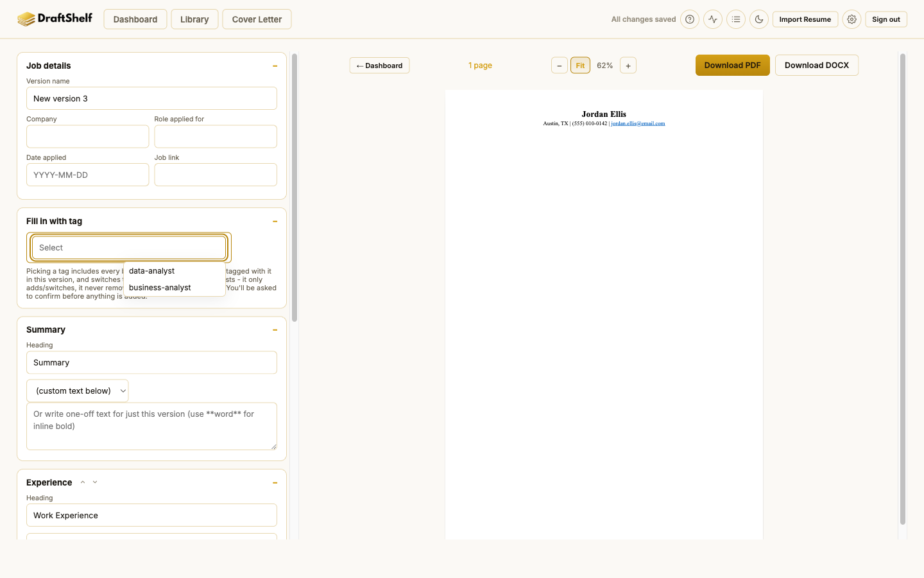Viewport: 924px width, 578px height.
Task: Click the Job link input field
Action: (x=216, y=175)
